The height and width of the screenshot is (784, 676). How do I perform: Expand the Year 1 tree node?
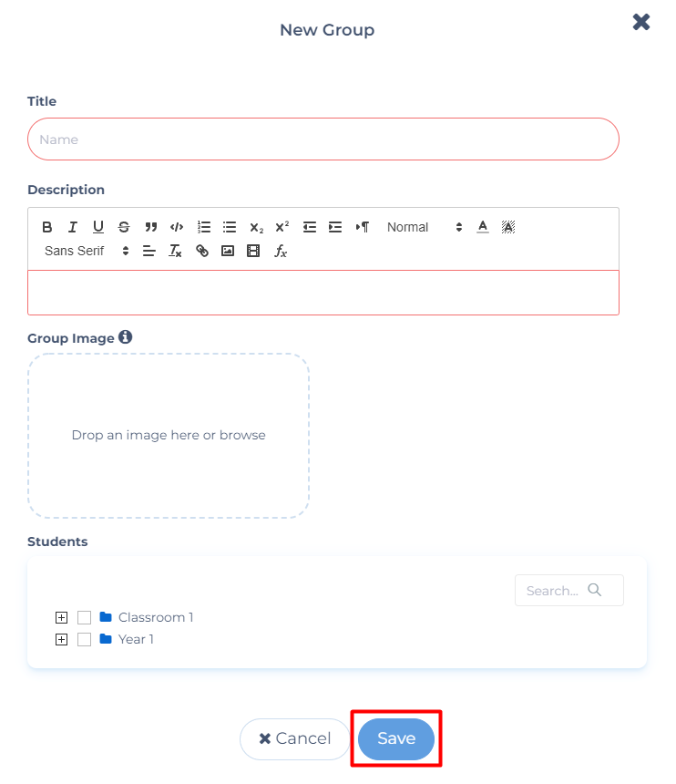(x=61, y=639)
